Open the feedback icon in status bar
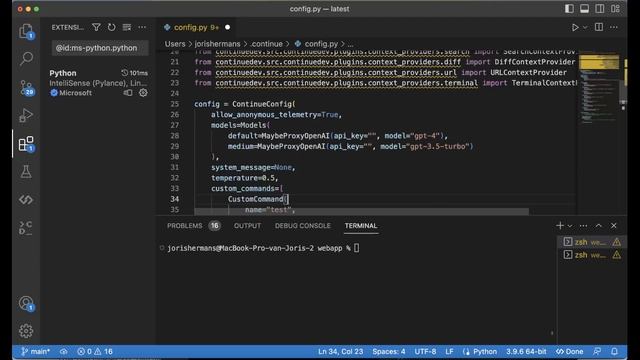 pos(597,351)
